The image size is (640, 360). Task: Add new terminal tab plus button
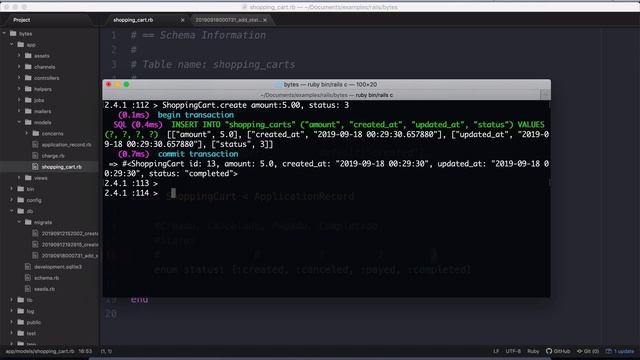click(x=545, y=95)
